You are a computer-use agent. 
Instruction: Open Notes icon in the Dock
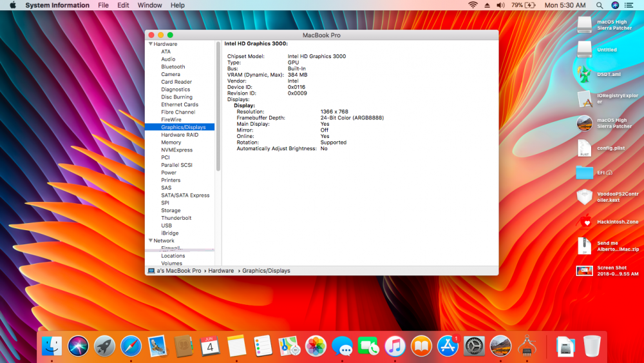coord(236,346)
